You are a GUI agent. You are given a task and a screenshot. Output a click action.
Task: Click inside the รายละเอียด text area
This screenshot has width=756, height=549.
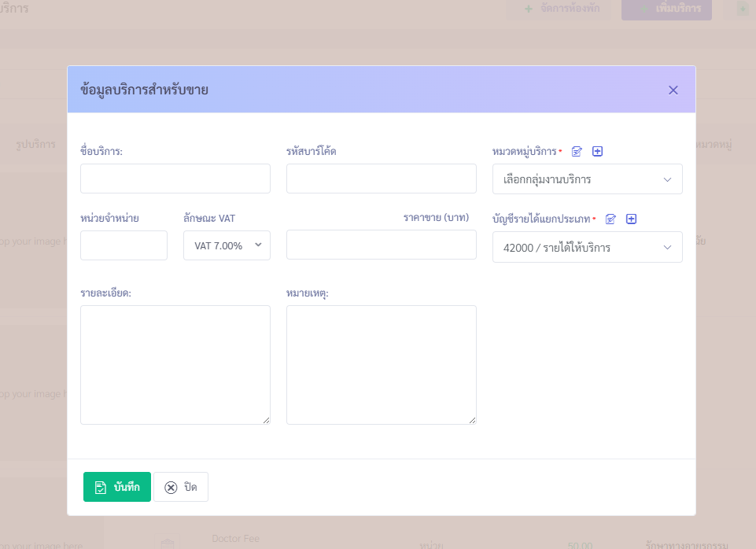pos(175,365)
